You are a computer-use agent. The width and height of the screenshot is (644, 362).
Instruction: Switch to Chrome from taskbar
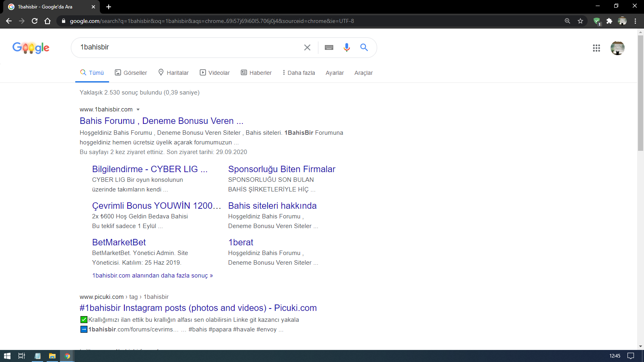67,356
